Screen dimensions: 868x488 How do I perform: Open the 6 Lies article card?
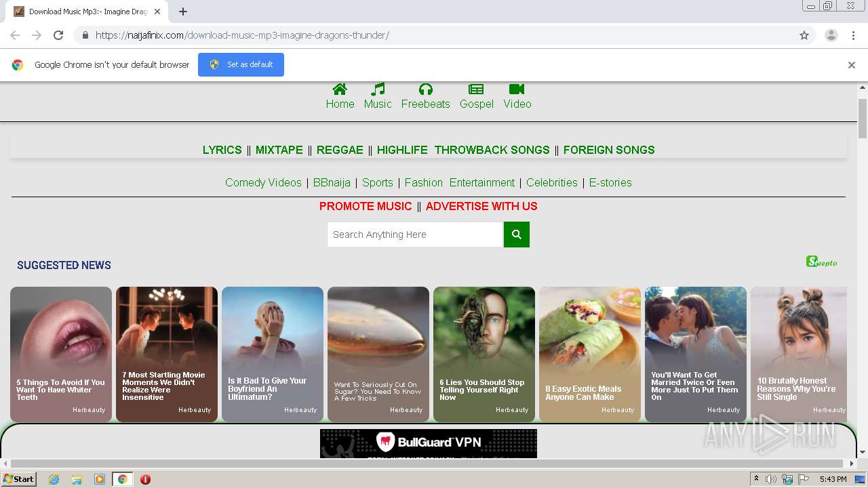(484, 354)
